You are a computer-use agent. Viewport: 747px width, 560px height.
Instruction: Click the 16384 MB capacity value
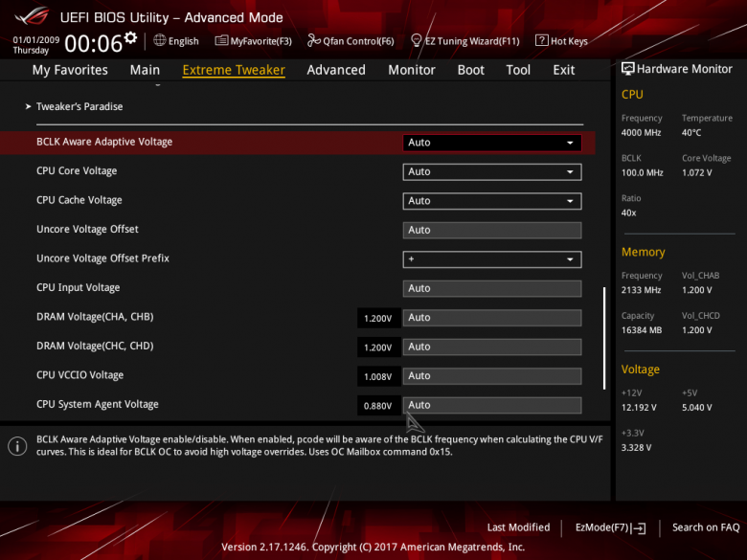point(642,330)
